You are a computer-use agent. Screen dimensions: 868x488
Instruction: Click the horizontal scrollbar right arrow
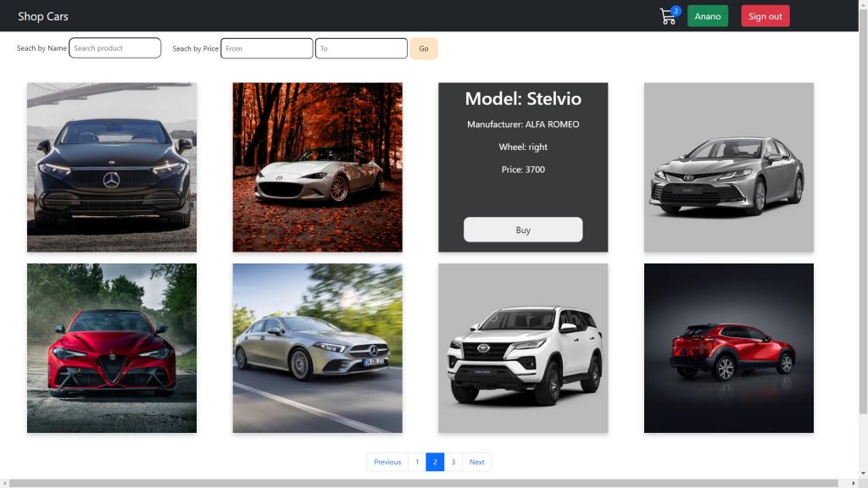coord(853,484)
